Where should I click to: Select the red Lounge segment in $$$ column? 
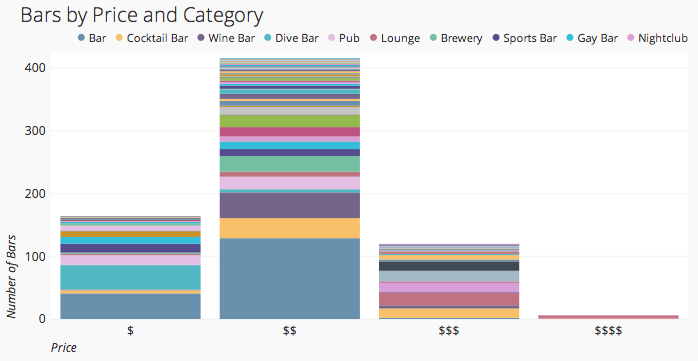click(x=449, y=299)
